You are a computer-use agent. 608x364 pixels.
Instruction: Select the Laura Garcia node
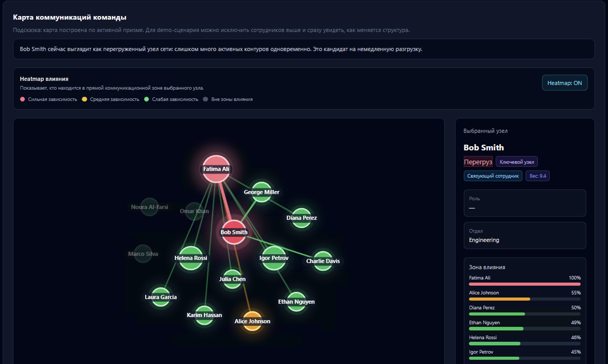161,297
